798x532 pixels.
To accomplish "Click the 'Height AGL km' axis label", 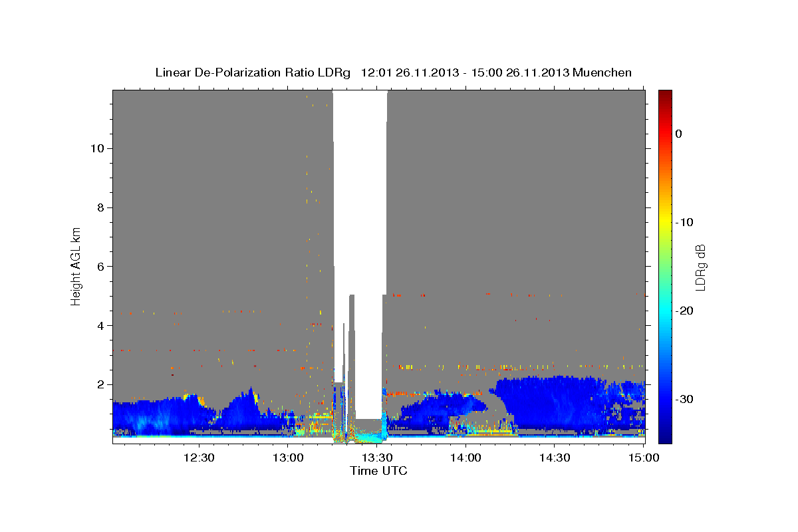I will click(x=76, y=266).
